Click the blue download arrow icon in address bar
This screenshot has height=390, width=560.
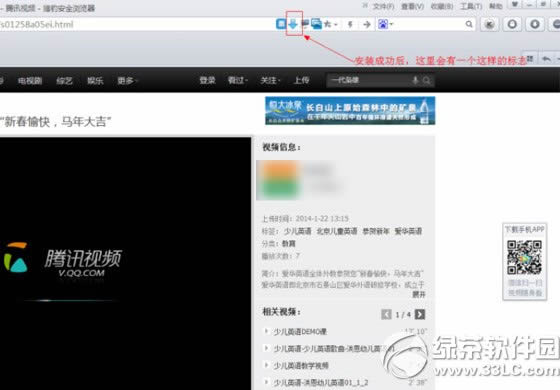pyautogui.click(x=293, y=24)
